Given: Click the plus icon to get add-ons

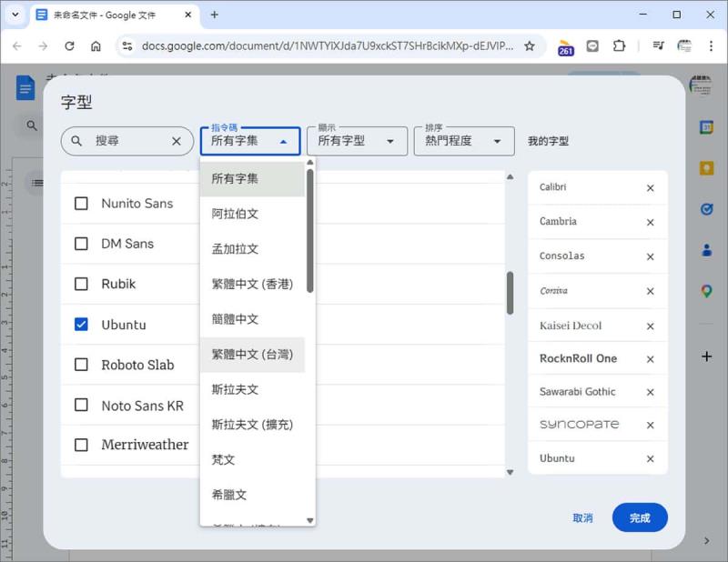Looking at the screenshot, I should click(x=706, y=356).
